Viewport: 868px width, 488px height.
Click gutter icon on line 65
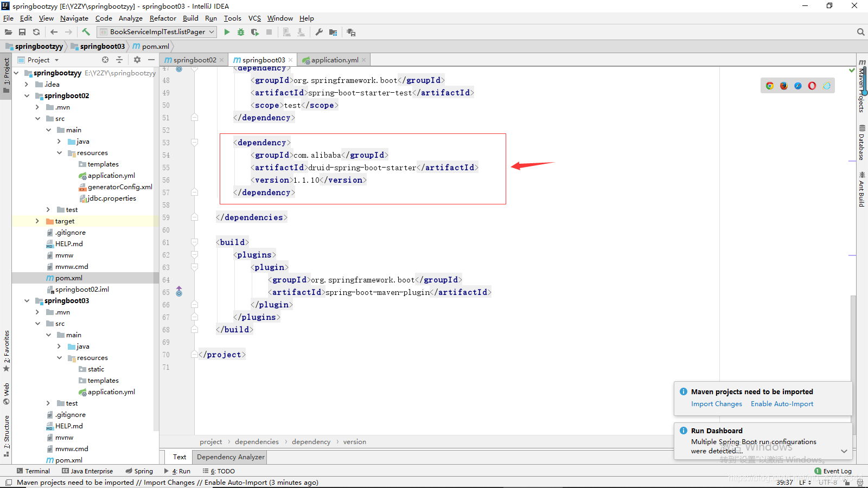(x=179, y=292)
